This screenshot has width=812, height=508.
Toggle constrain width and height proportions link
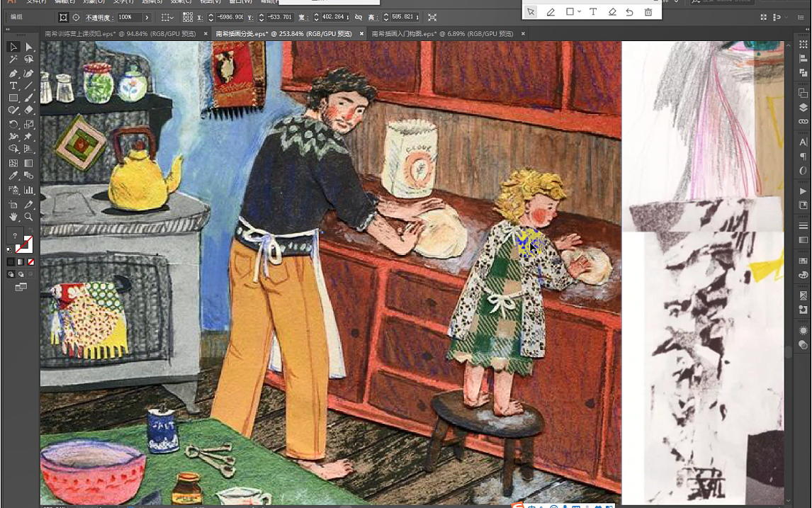359,18
